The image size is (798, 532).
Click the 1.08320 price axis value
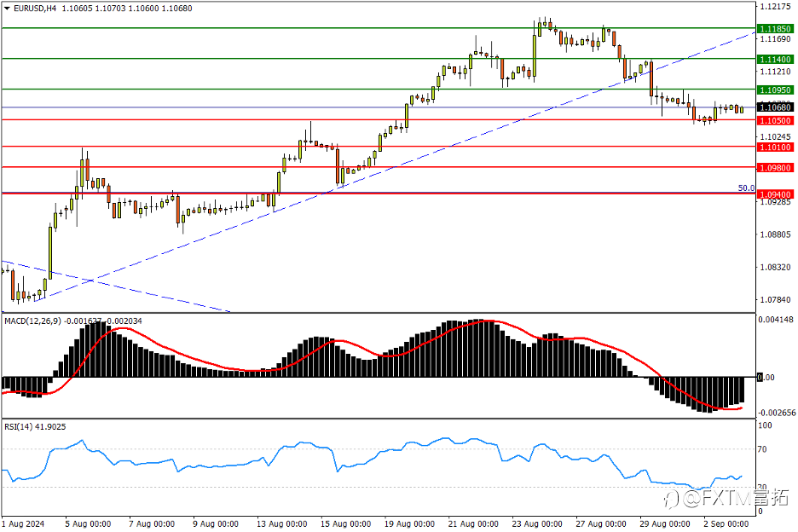[x=775, y=267]
